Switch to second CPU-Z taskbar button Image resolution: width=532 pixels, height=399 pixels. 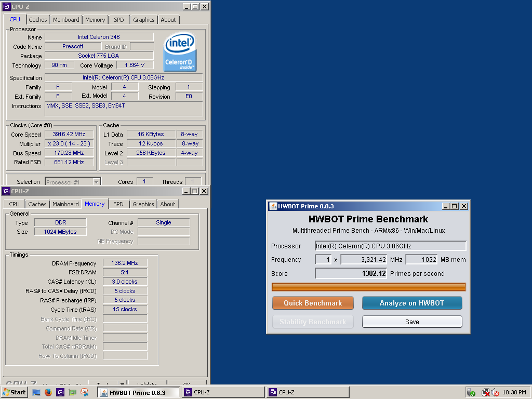click(308, 393)
